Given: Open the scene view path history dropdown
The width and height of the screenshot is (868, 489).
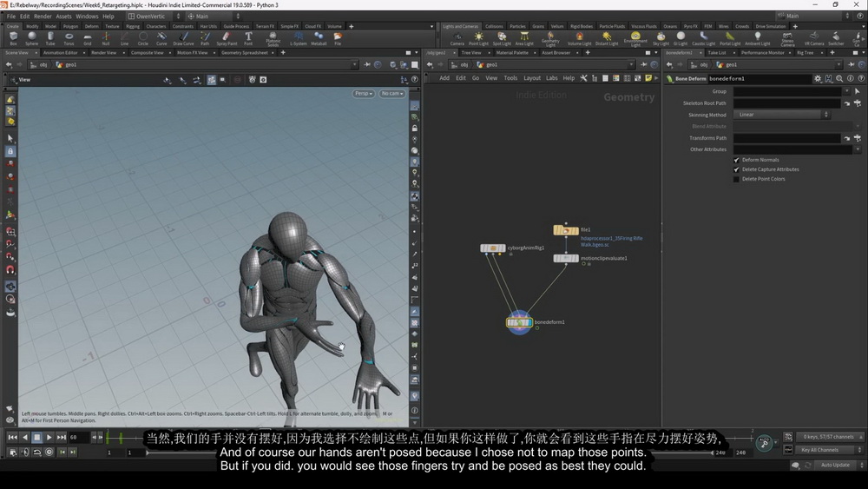Looking at the screenshot, I should pos(354,65).
